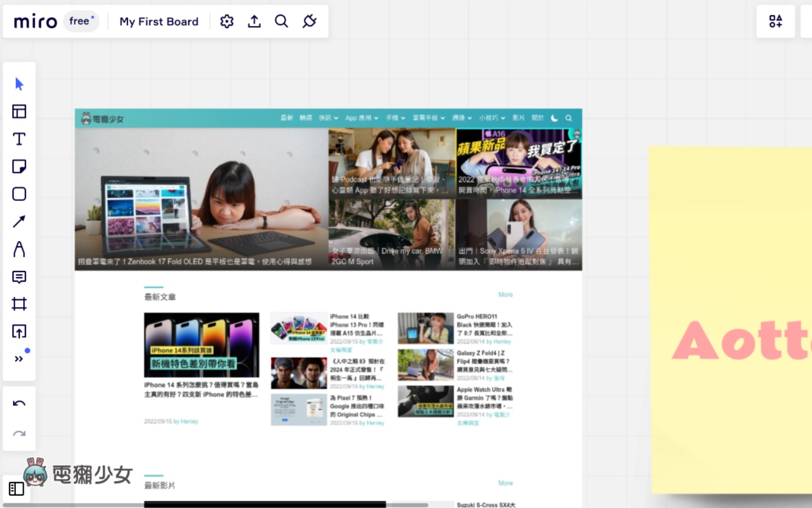Screen dimensions: 812x508
Task: Click the 影片 item in webpage header
Action: tap(518, 118)
